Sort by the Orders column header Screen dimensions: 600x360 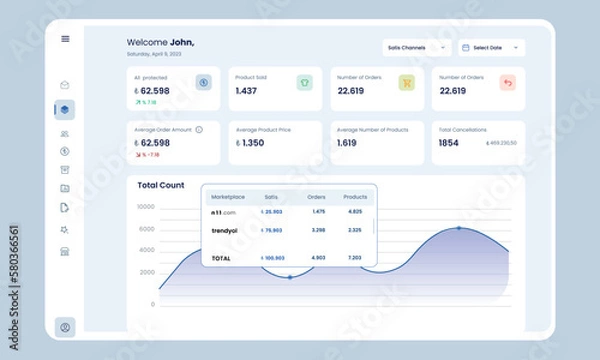pyautogui.click(x=316, y=197)
